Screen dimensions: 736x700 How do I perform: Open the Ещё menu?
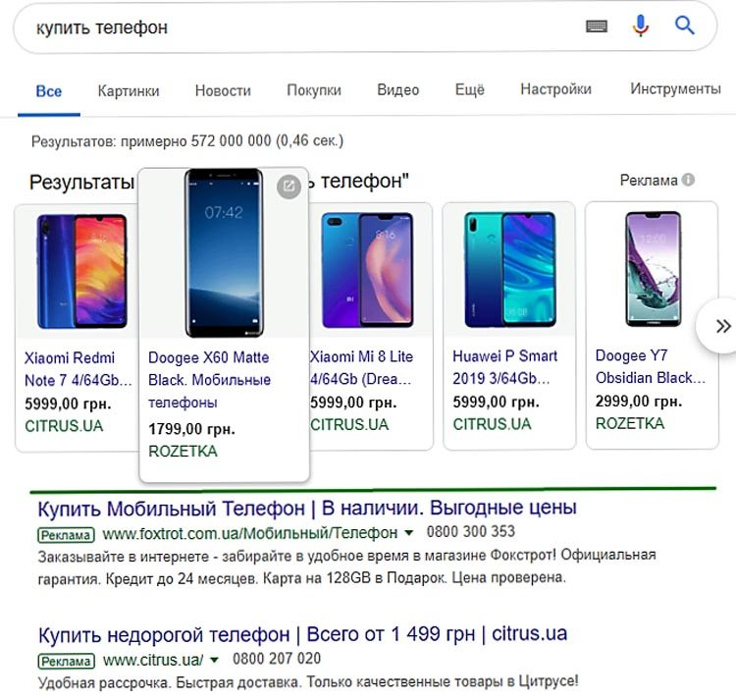pyautogui.click(x=469, y=89)
